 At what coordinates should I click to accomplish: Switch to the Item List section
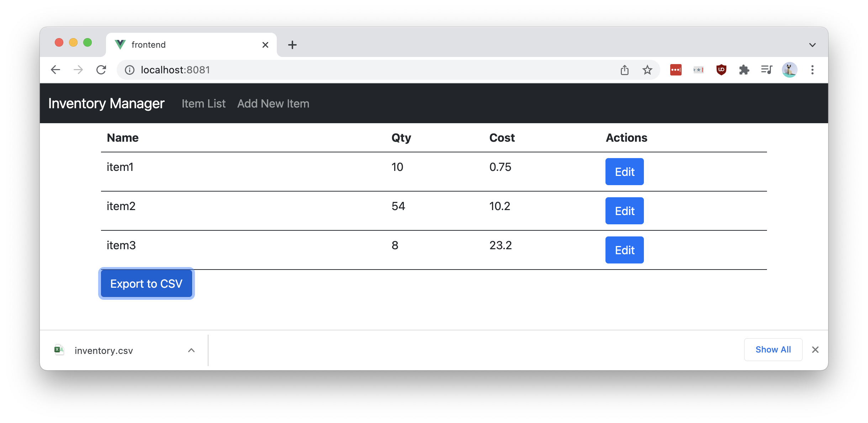203,104
